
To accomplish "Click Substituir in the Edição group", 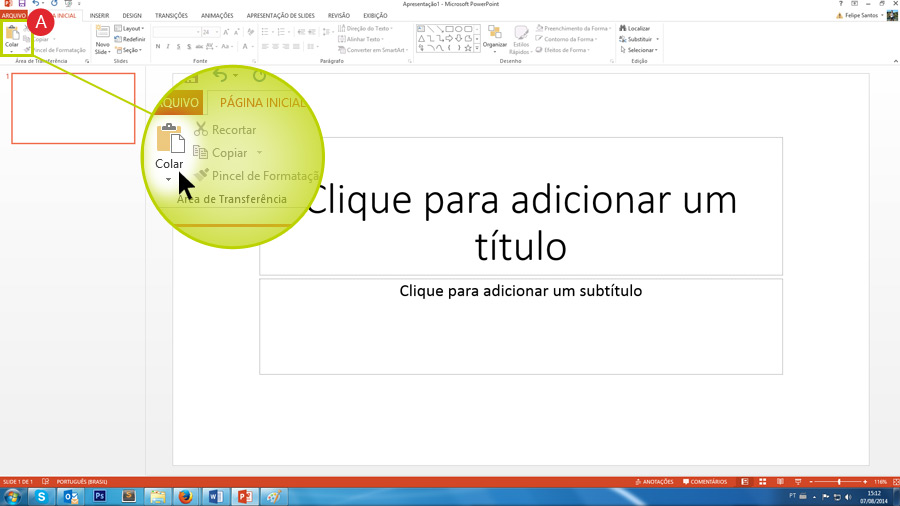I will click(639, 39).
